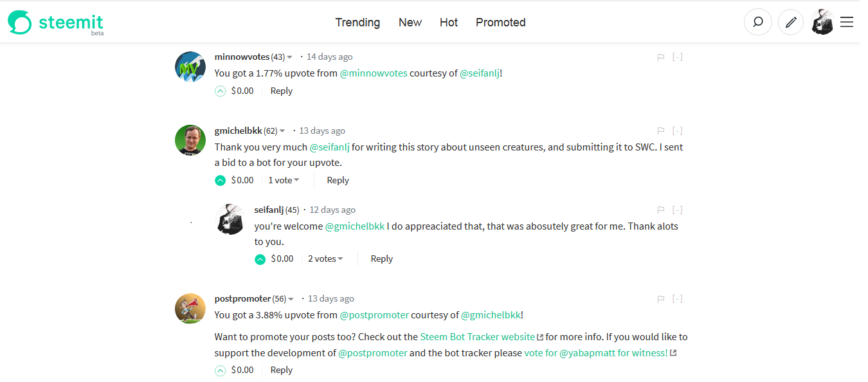Collapse the gmichelbkk comment thread

click(x=677, y=131)
